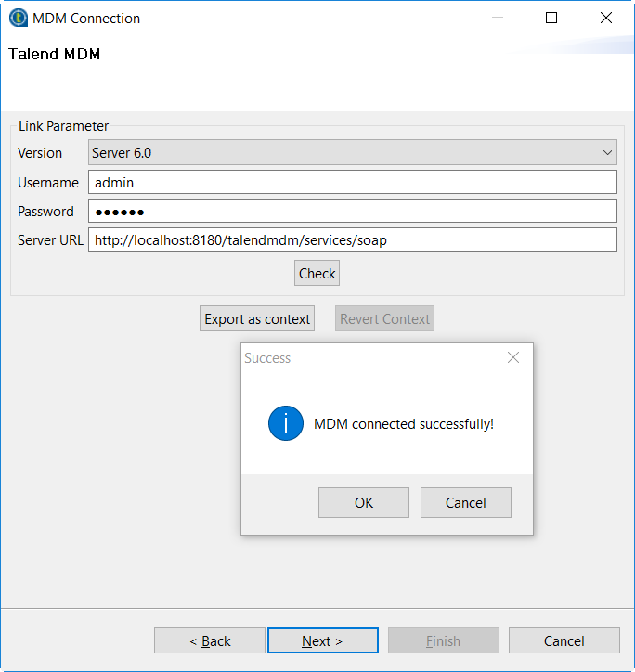The height and width of the screenshot is (672, 635).
Task: Go to previous step with Back button
Action: point(210,640)
